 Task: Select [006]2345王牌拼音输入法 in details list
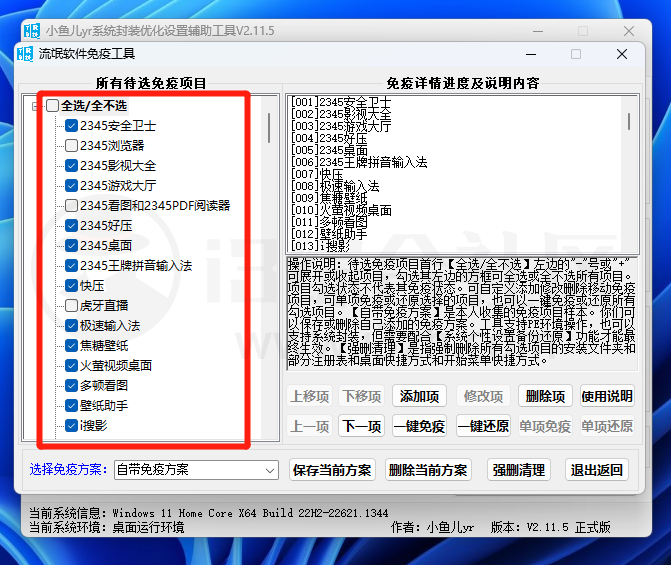359,162
